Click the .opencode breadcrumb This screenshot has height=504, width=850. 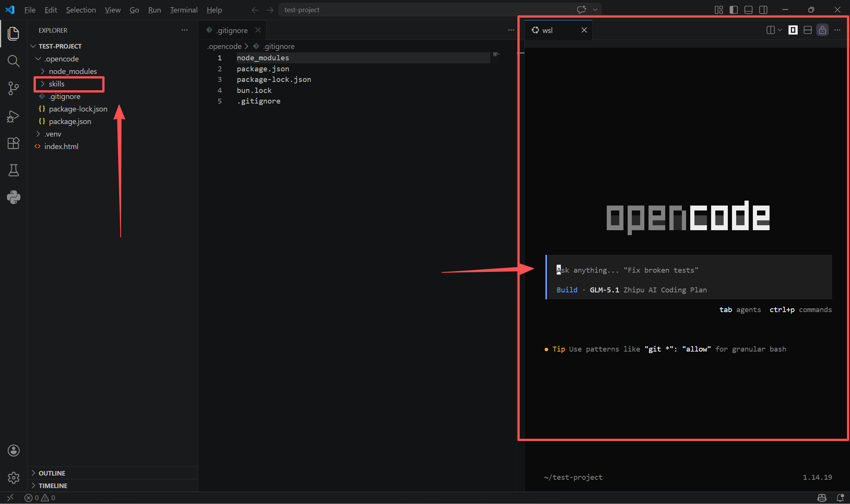tap(224, 46)
